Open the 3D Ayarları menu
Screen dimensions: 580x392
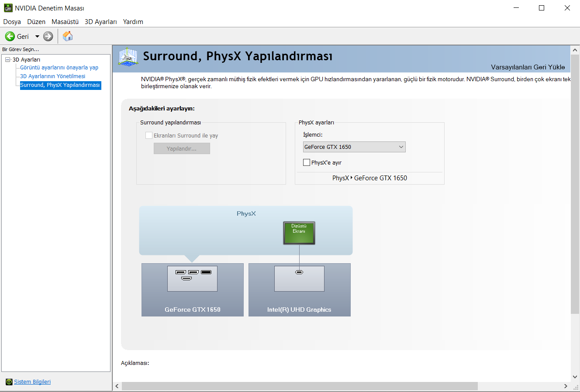tap(101, 22)
